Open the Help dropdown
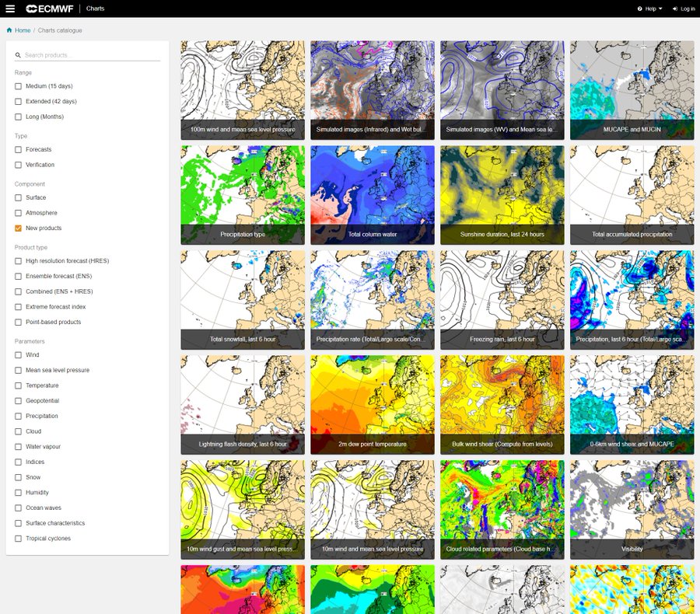The width and height of the screenshot is (700, 614). (x=650, y=9)
